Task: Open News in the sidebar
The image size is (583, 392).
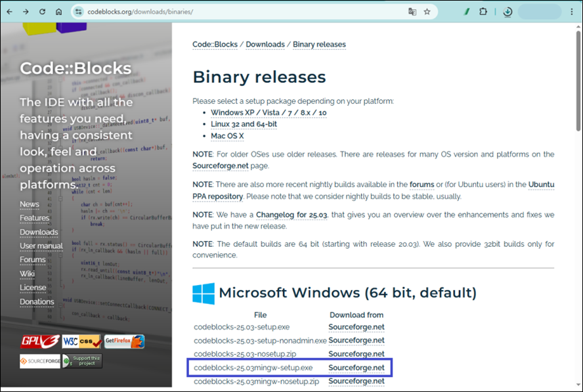Action: coord(30,204)
